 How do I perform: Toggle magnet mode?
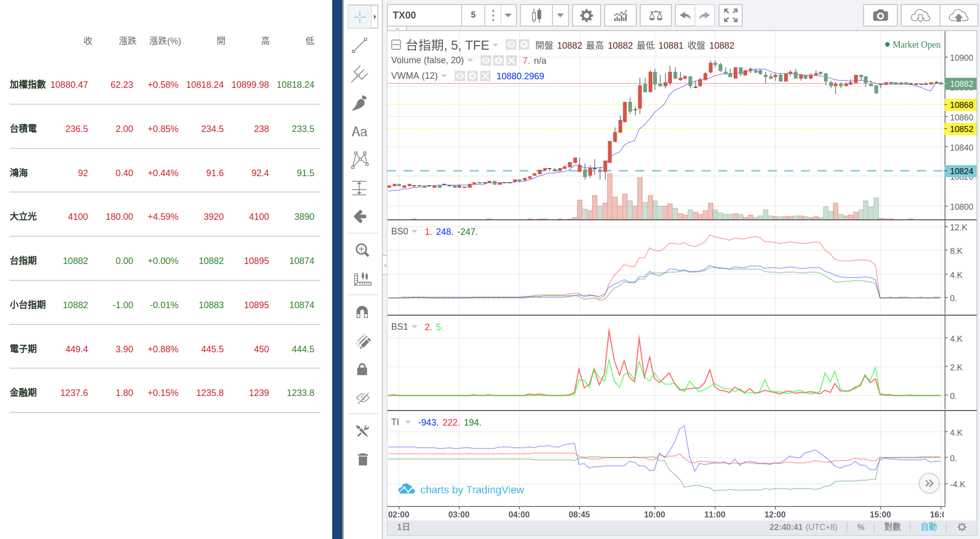click(362, 312)
